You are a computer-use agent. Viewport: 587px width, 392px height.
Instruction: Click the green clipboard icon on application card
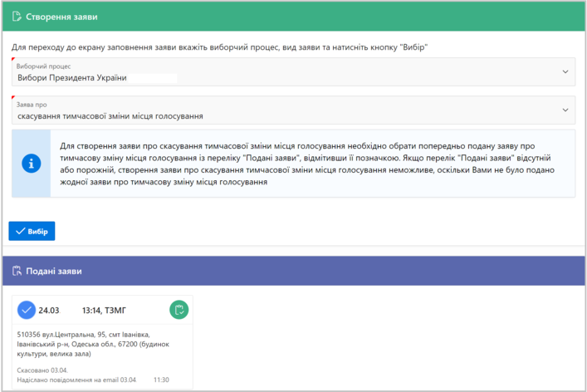click(x=179, y=310)
